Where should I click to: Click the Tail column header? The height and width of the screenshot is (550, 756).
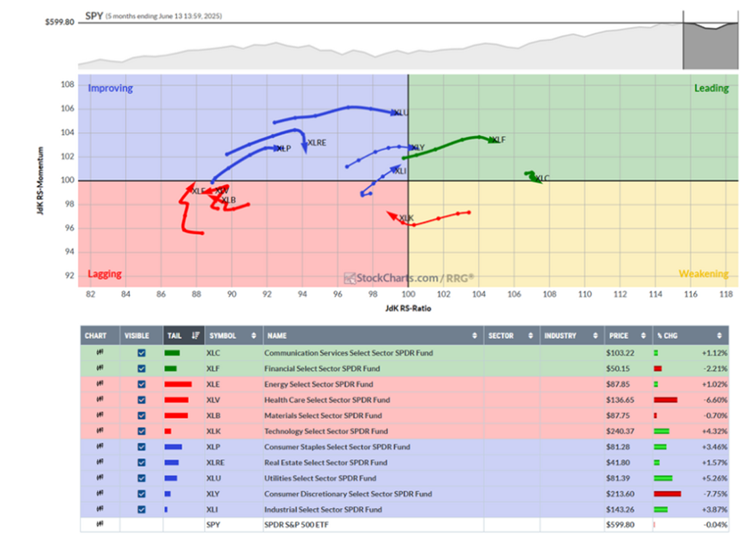(x=175, y=336)
